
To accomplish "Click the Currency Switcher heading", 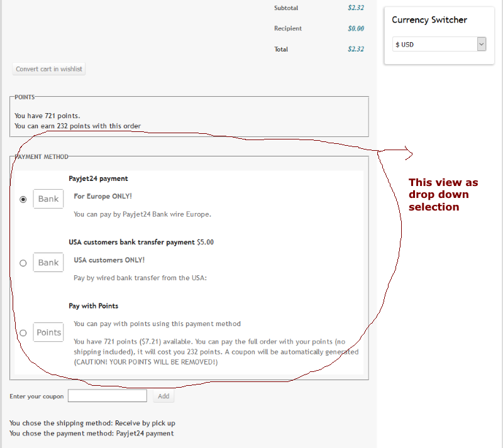I will (x=429, y=20).
